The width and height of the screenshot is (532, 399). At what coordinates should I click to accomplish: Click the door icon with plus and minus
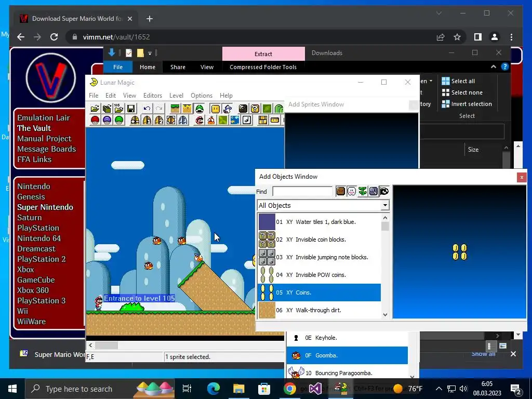pyautogui.click(x=135, y=120)
